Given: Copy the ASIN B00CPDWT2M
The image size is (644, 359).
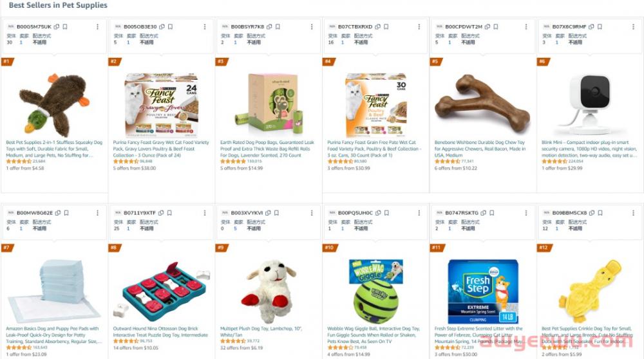Looking at the screenshot, I should 488,26.
